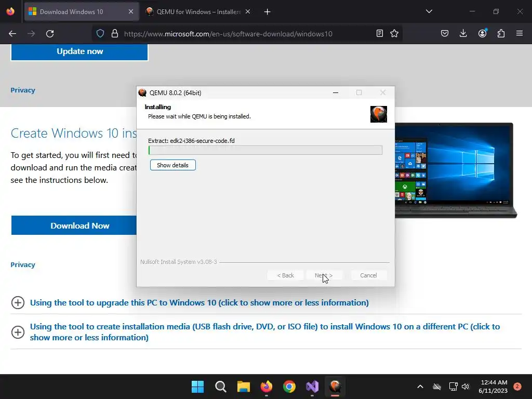Viewport: 532px width, 399px height.
Task: Open Windows Start menu
Action: pos(197,387)
